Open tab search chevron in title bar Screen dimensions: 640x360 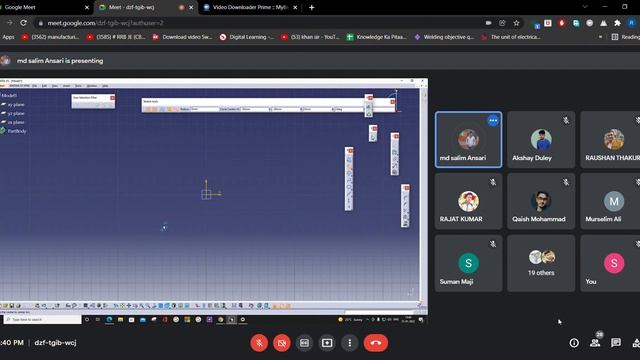click(584, 7)
